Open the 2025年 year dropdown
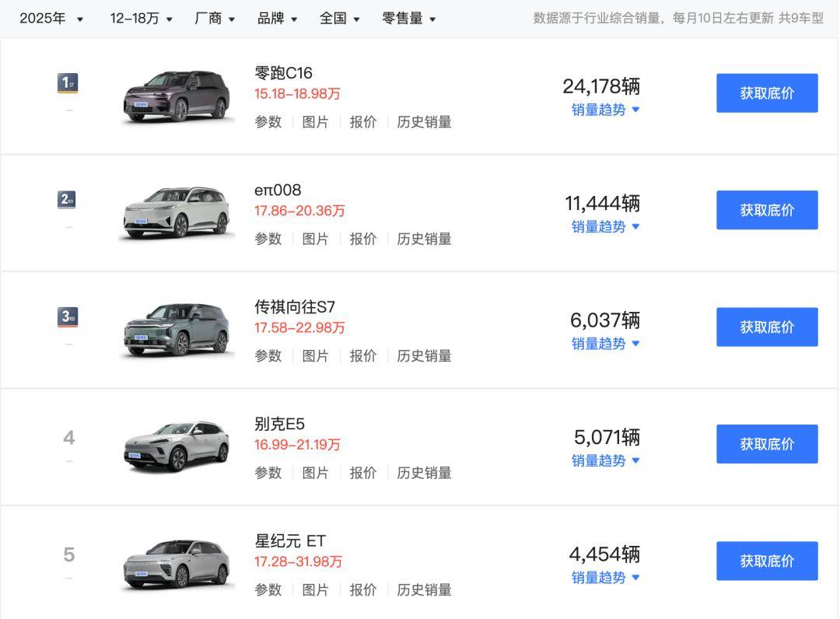The width and height of the screenshot is (840, 619). tap(51, 19)
